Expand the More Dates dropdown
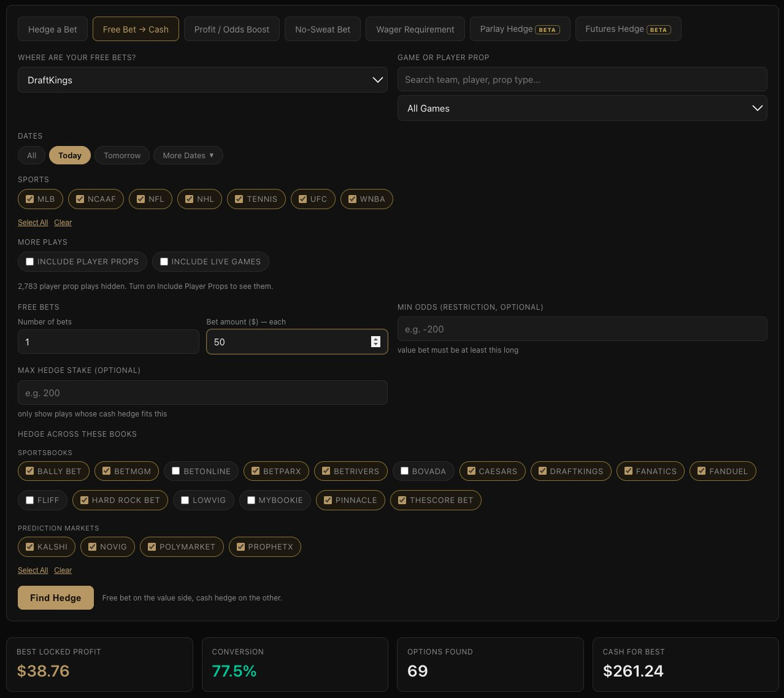Image resolution: width=784 pixels, height=698 pixels. [188, 155]
